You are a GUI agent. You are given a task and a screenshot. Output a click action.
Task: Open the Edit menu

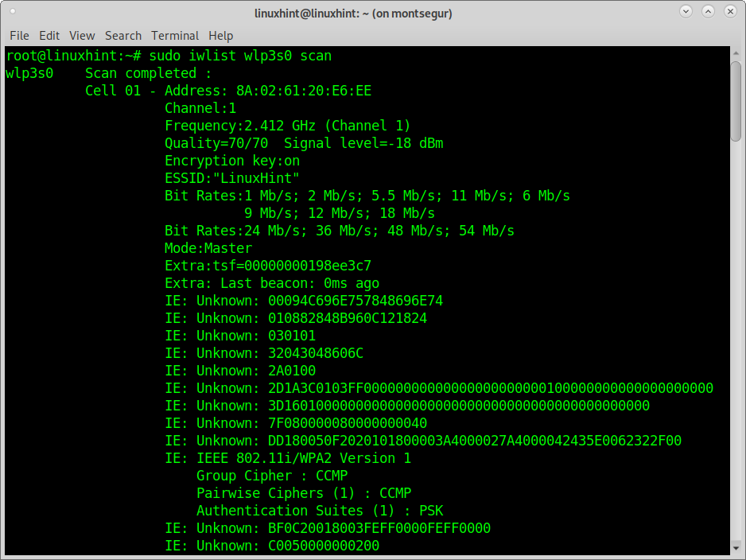click(49, 36)
